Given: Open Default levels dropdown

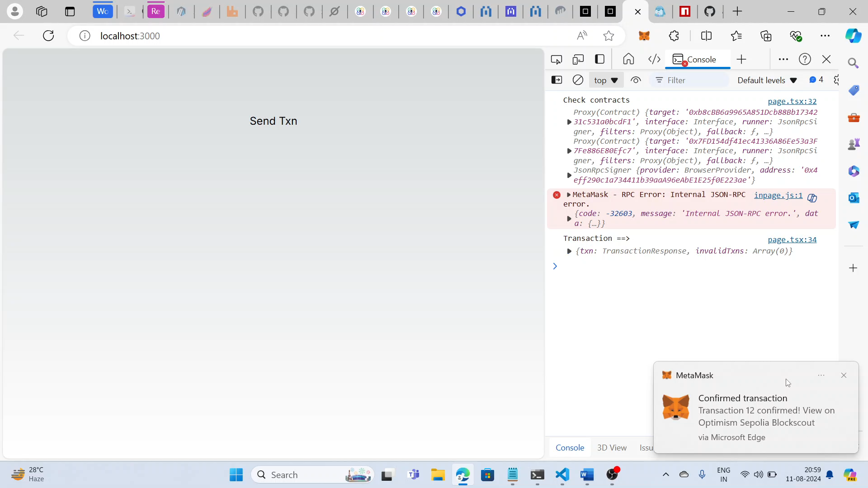Looking at the screenshot, I should coord(767,80).
